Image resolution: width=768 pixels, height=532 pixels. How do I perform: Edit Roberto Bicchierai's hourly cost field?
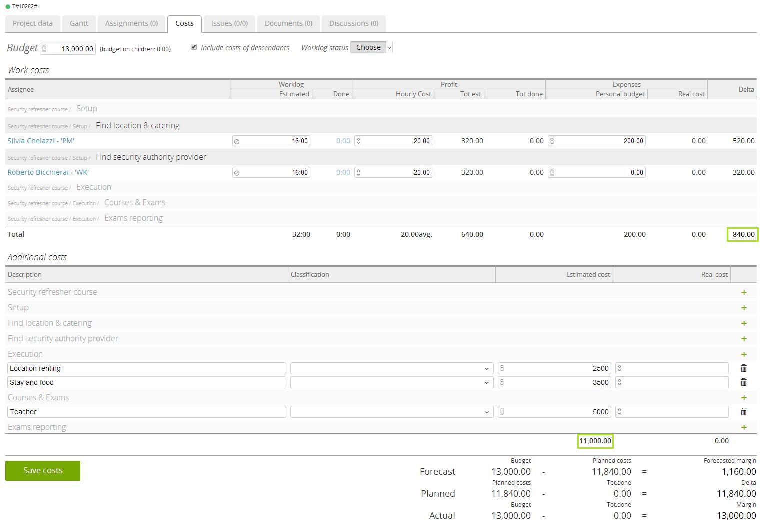click(x=393, y=172)
